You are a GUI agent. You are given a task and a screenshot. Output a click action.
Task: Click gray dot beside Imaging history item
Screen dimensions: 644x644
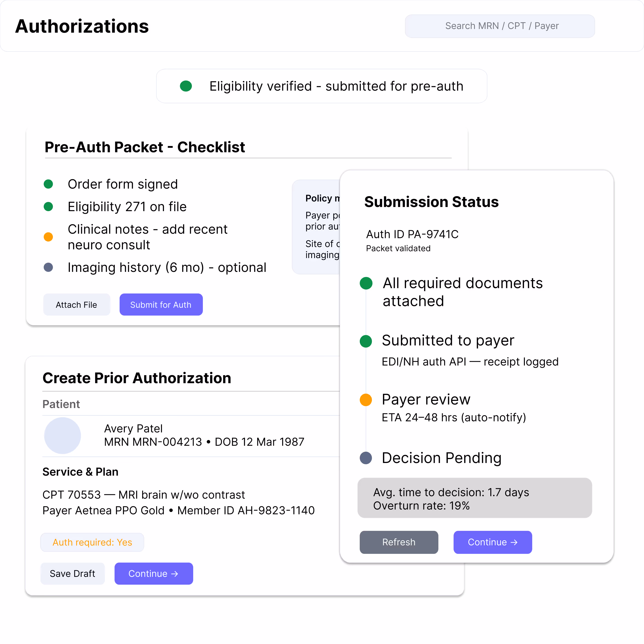coord(48,267)
